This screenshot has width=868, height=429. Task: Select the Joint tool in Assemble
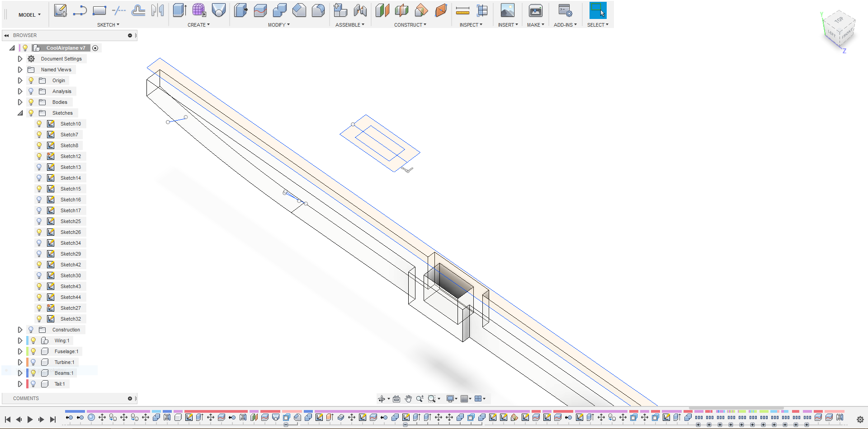click(360, 10)
